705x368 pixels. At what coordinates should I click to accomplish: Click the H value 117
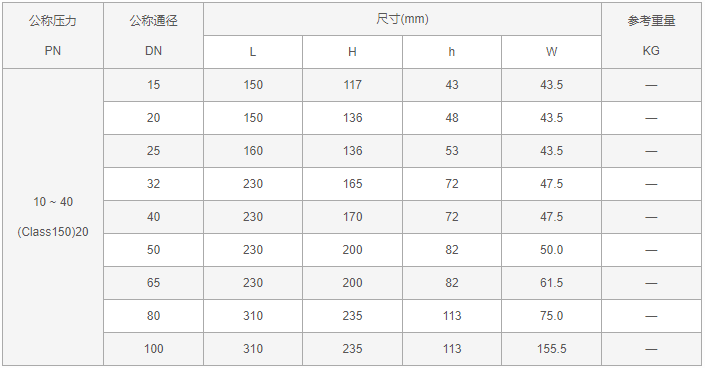click(x=352, y=85)
